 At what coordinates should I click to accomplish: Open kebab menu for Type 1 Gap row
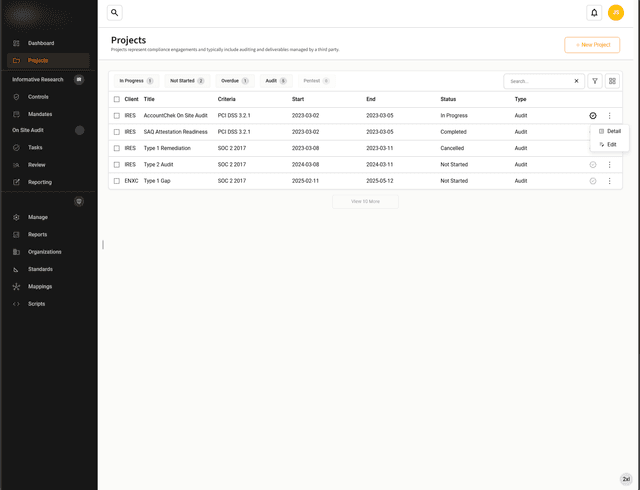609,181
